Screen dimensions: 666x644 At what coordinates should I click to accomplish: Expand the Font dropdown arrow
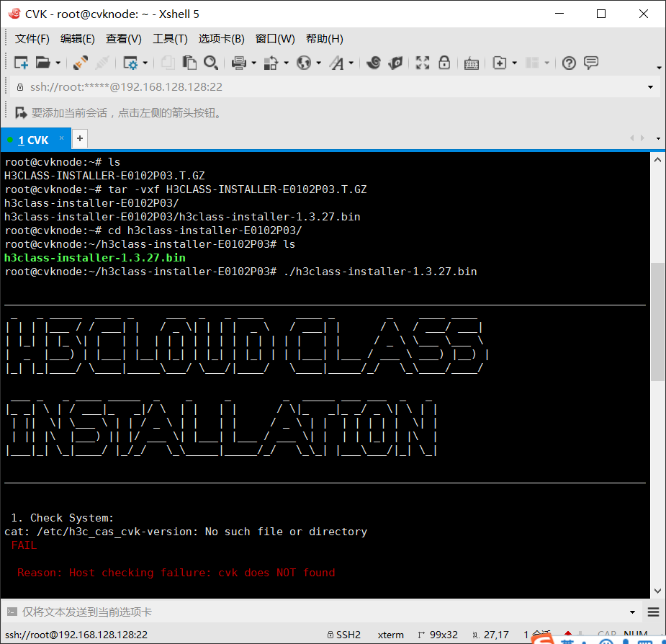pyautogui.click(x=351, y=63)
